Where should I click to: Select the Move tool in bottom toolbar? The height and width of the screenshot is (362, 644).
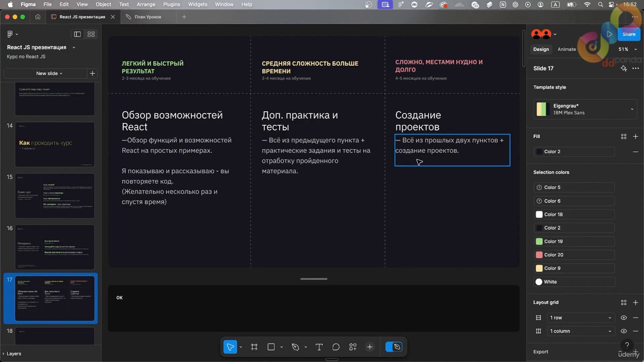pos(230,347)
